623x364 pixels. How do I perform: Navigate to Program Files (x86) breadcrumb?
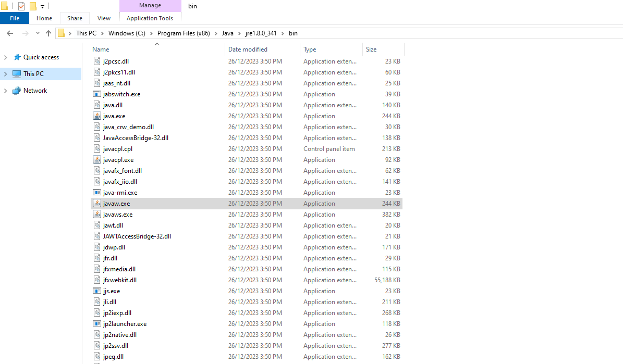[x=184, y=33]
